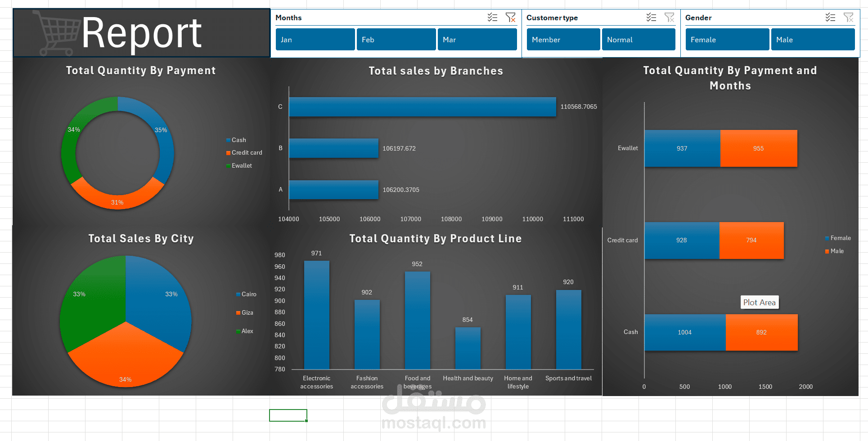868x441 pixels.
Task: Select Member customer type
Action: 563,40
